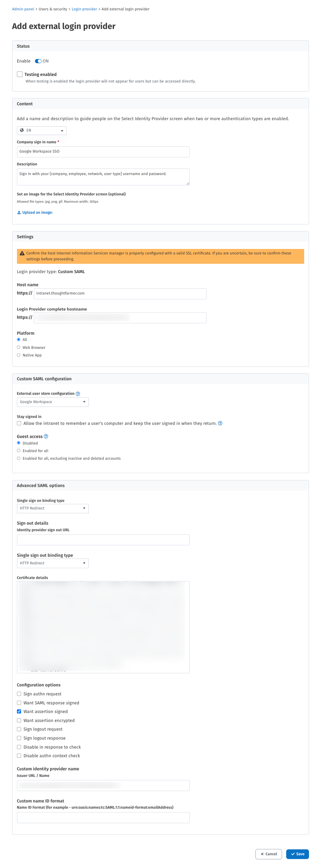Image resolution: width=328 pixels, height=868 pixels.
Task: Check the Testing enabled checkbox
Action: click(x=19, y=74)
